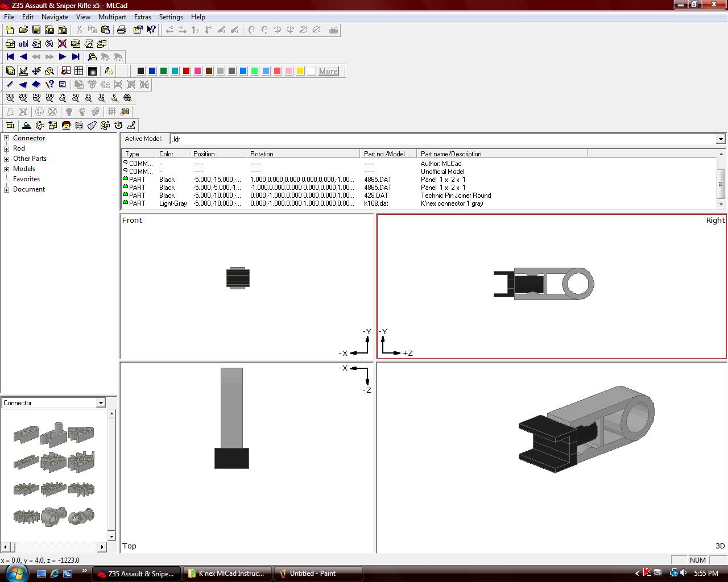The width and height of the screenshot is (728, 582).
Task: Expand the Document tree node
Action: point(7,189)
